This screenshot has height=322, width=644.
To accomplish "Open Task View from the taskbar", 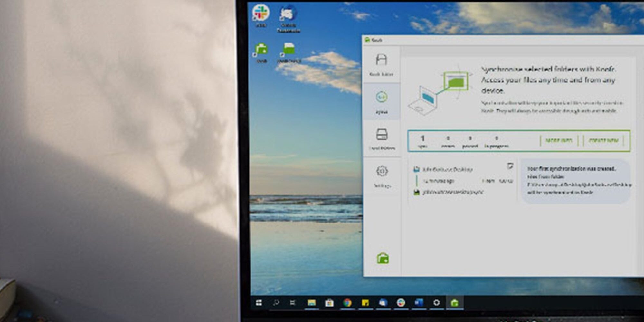I will click(293, 303).
